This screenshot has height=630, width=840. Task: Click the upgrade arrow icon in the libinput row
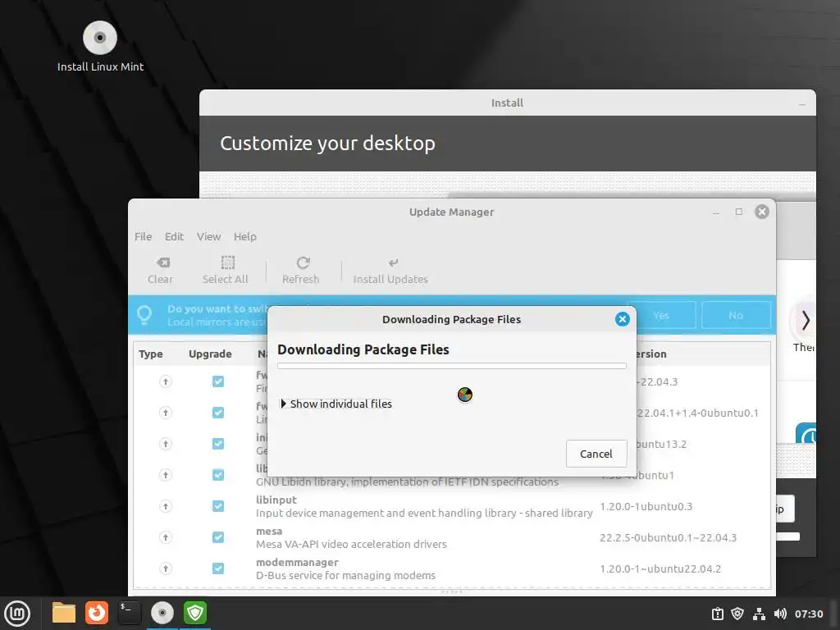(x=166, y=506)
